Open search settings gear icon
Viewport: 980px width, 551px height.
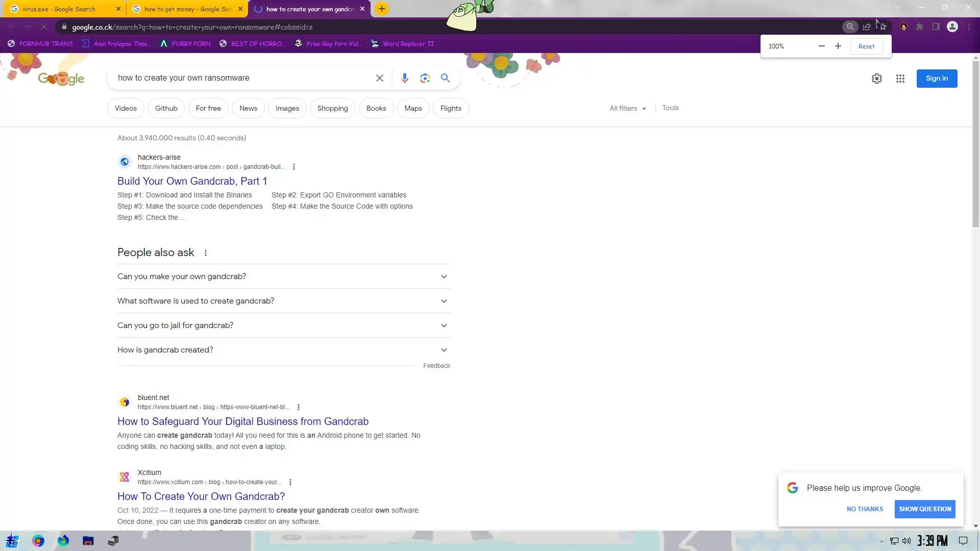(x=876, y=79)
